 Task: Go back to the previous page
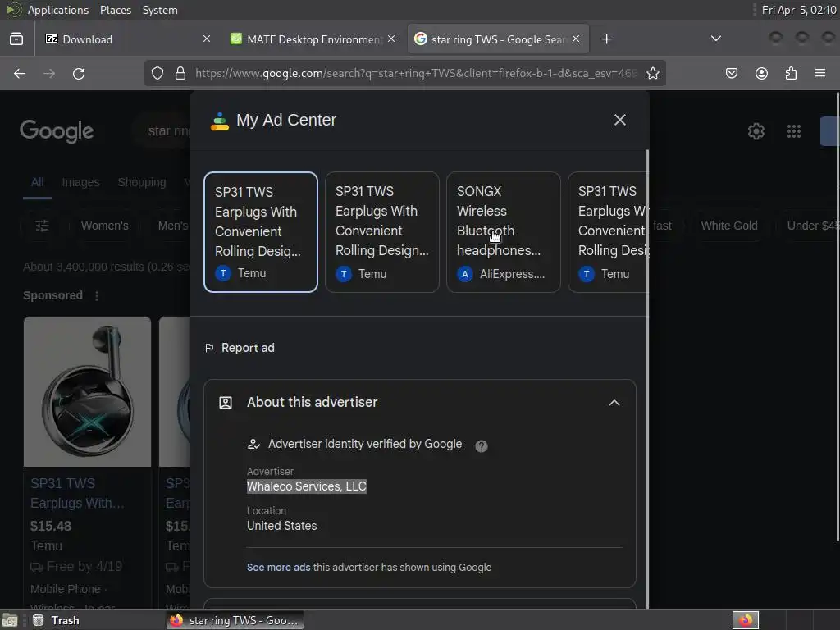pyautogui.click(x=20, y=73)
